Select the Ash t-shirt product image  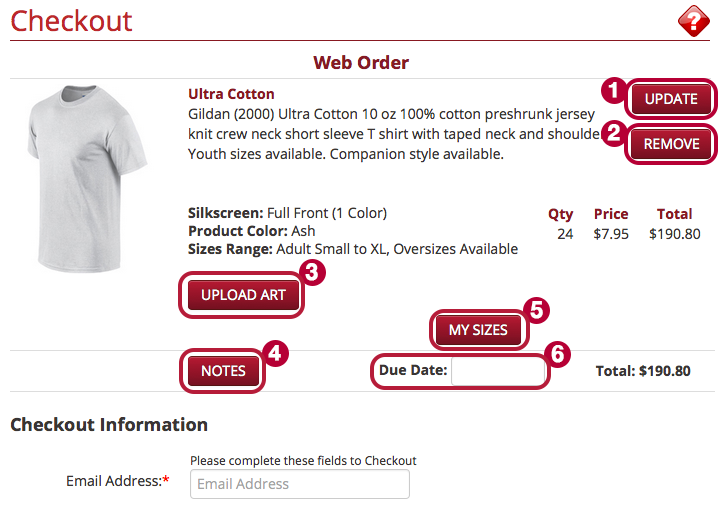coord(87,178)
